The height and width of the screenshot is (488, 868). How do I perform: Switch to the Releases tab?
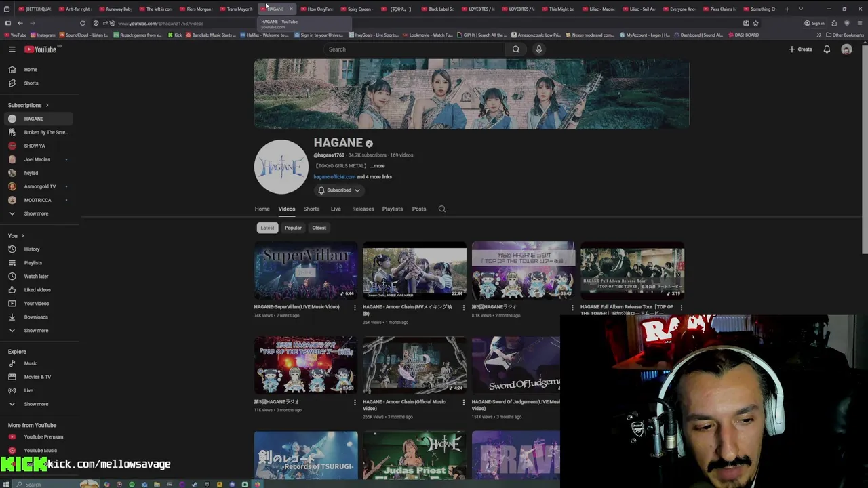click(363, 209)
